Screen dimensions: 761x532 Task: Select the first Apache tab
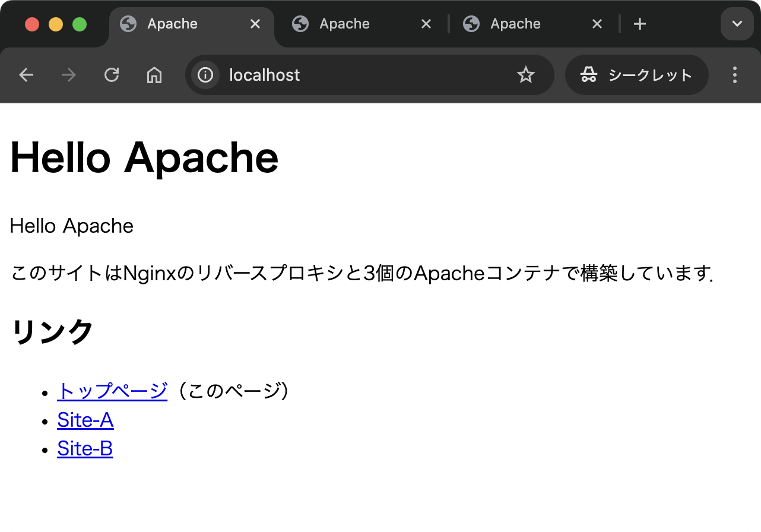172,24
